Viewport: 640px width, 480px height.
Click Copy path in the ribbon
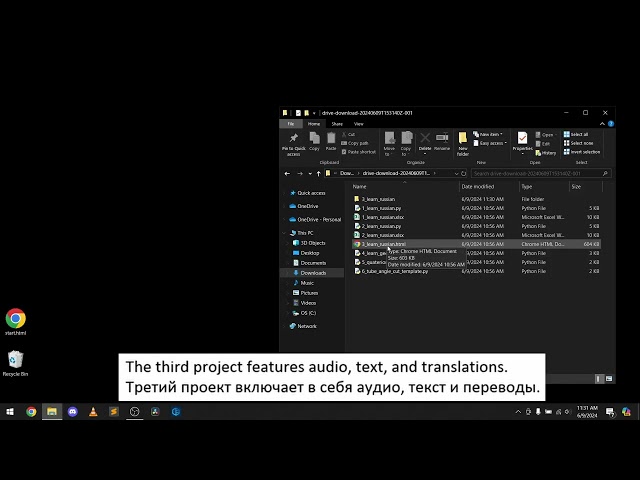pos(355,143)
